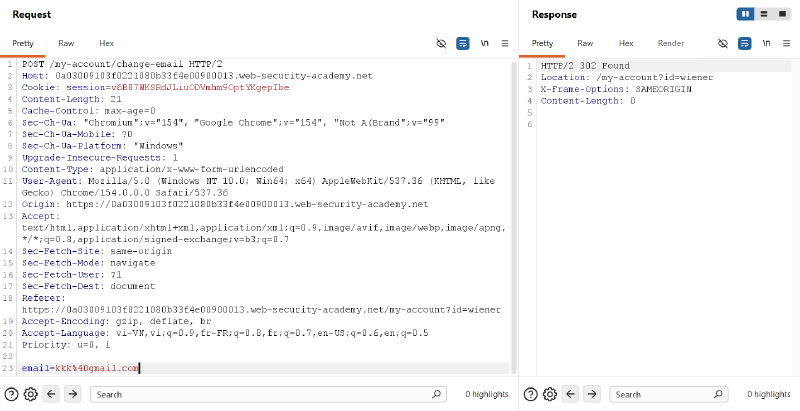Click the Location: /my-account?id=wiener header
Screen dimensions: 800x411
pyautogui.click(x=627, y=78)
